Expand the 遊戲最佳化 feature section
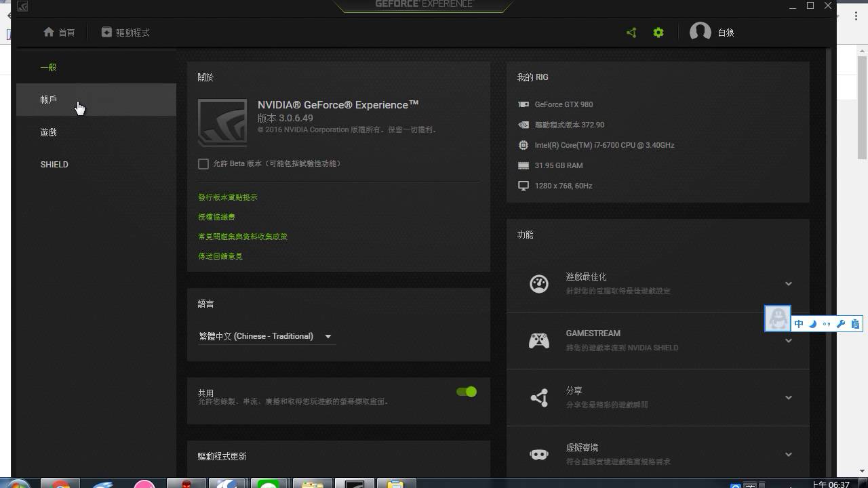The width and height of the screenshot is (868, 488). [x=788, y=283]
